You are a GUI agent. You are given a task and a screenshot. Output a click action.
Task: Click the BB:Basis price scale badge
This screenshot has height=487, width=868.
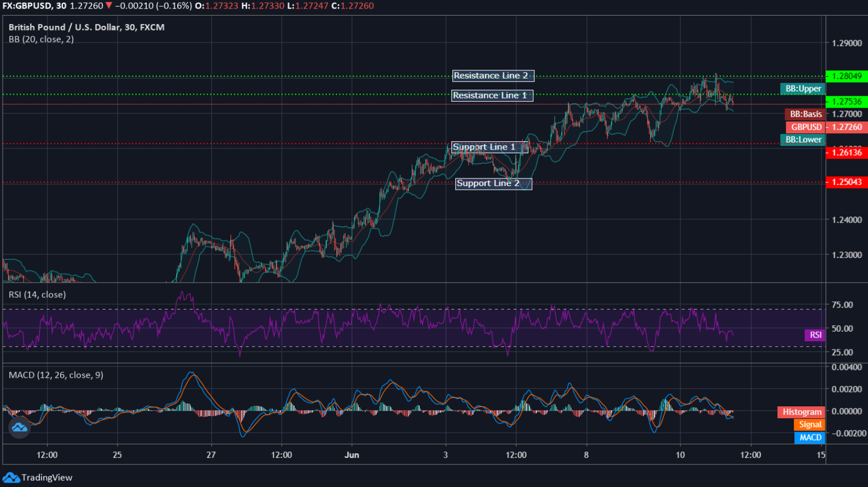click(805, 114)
